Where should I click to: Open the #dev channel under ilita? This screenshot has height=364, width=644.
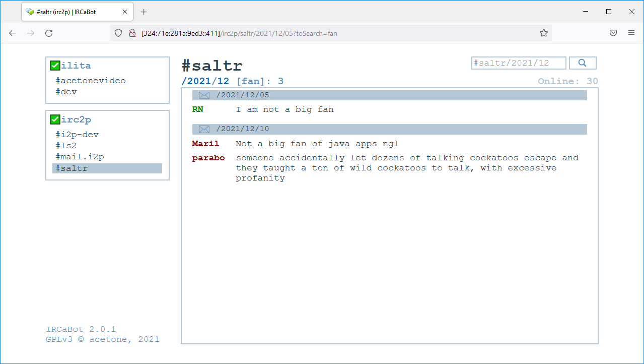66,92
